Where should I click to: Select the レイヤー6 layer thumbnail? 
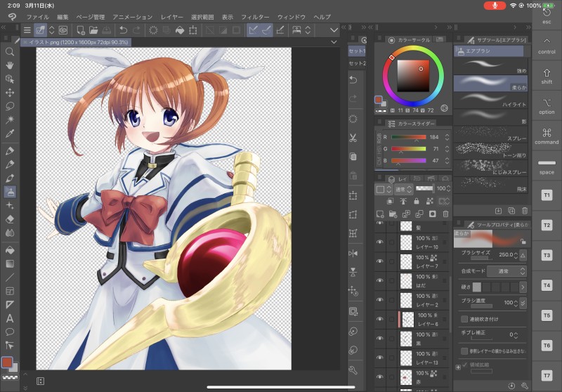click(407, 319)
